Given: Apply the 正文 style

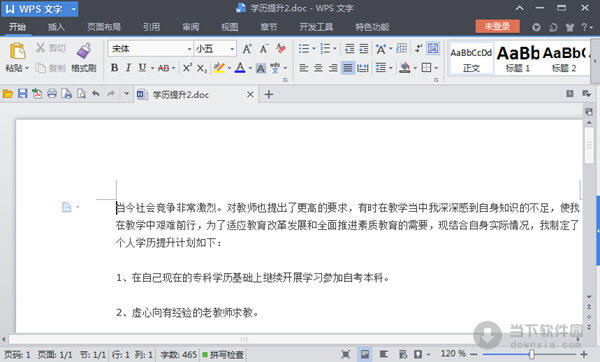Looking at the screenshot, I should click(x=471, y=59).
